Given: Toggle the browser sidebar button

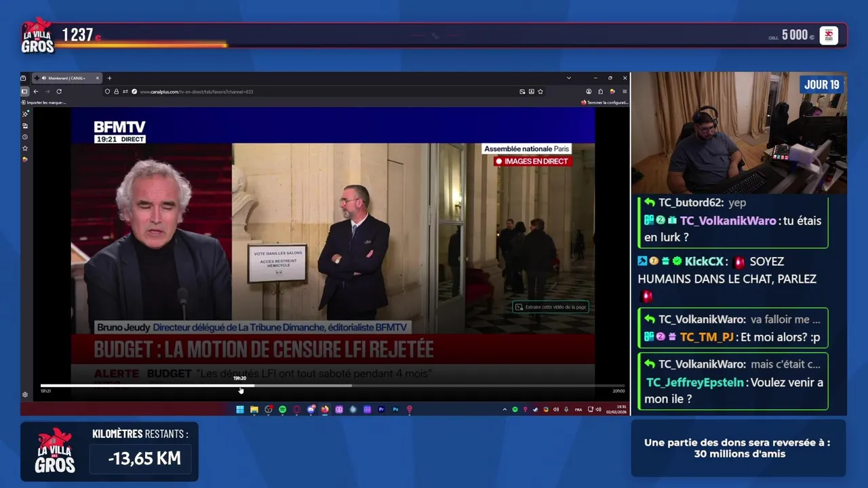Looking at the screenshot, I should [x=24, y=91].
